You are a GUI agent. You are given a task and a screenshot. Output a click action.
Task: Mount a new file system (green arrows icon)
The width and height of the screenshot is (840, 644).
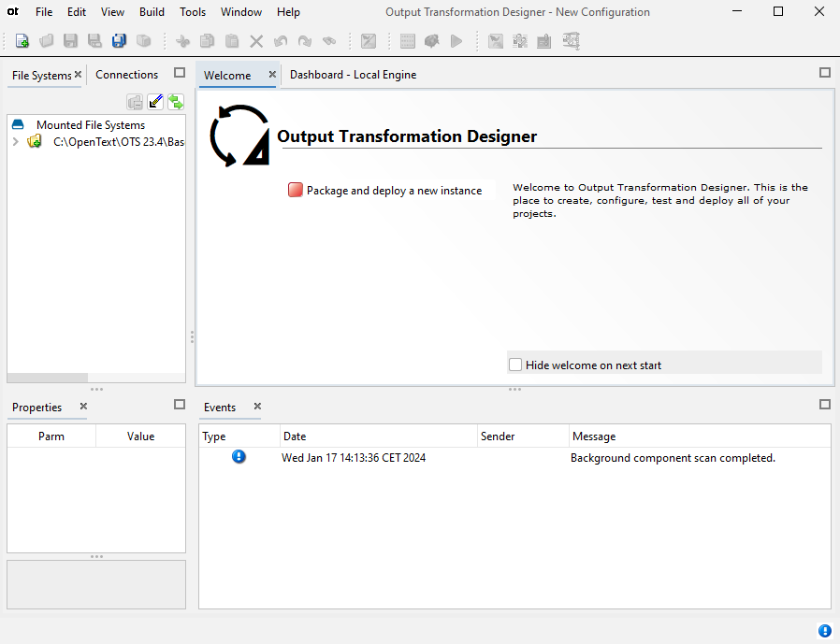(x=176, y=101)
